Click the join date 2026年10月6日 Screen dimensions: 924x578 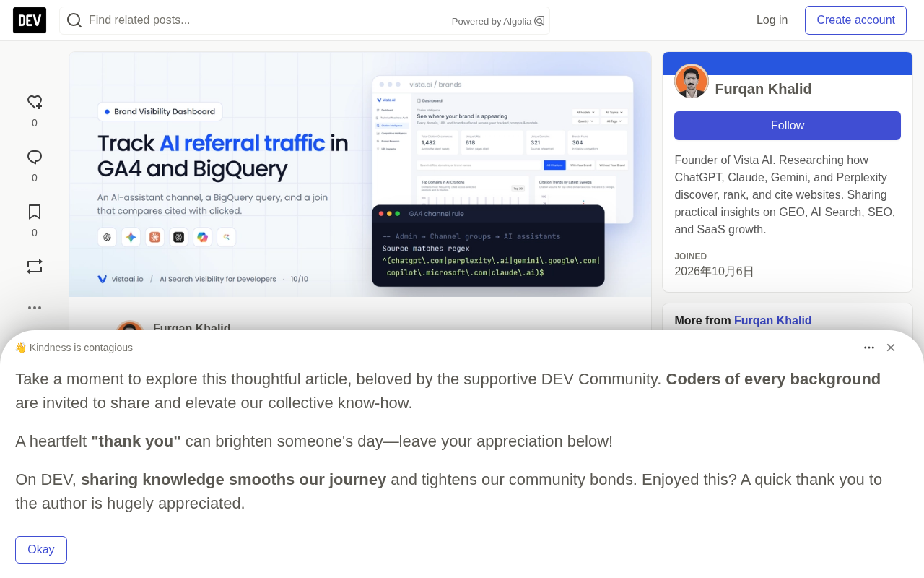tap(715, 272)
